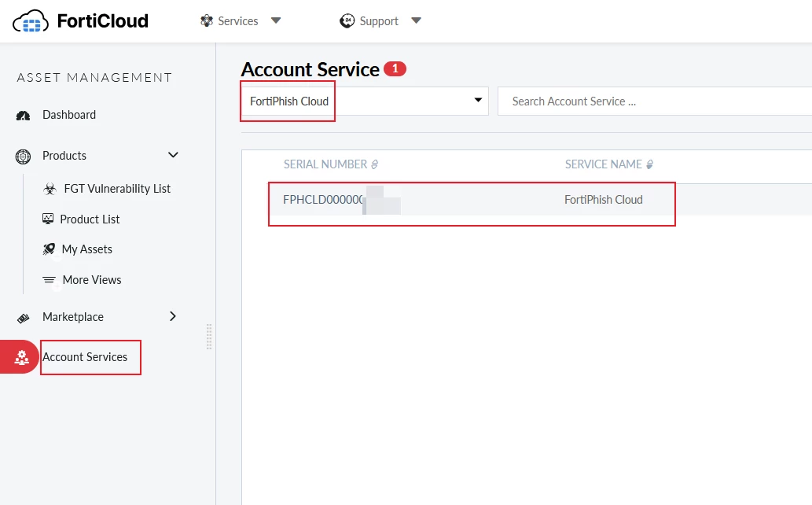Screen dimensions: 812x505
Task: Click the service dropdown caret arrow
Action: click(478, 100)
